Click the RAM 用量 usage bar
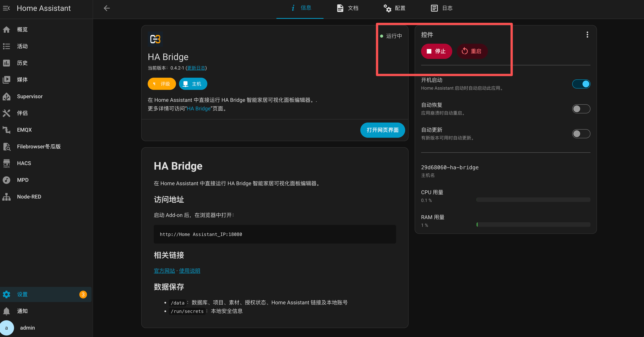This screenshot has height=337, width=644. coord(533,225)
